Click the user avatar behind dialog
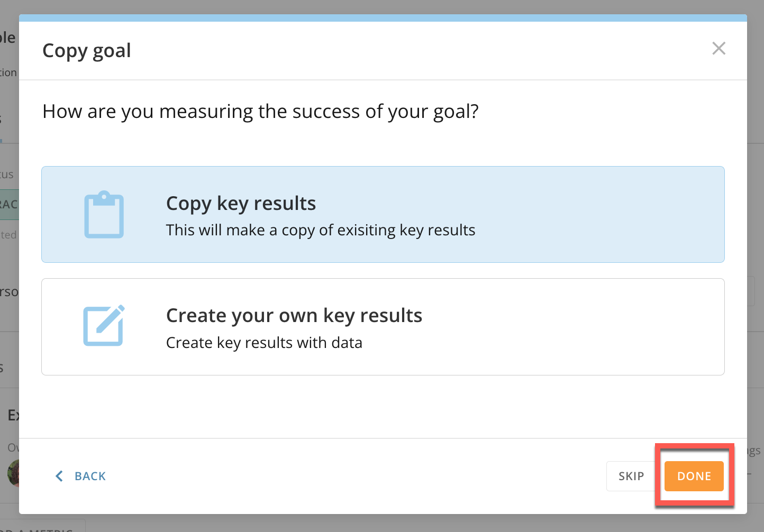The image size is (764, 532). click(13, 473)
